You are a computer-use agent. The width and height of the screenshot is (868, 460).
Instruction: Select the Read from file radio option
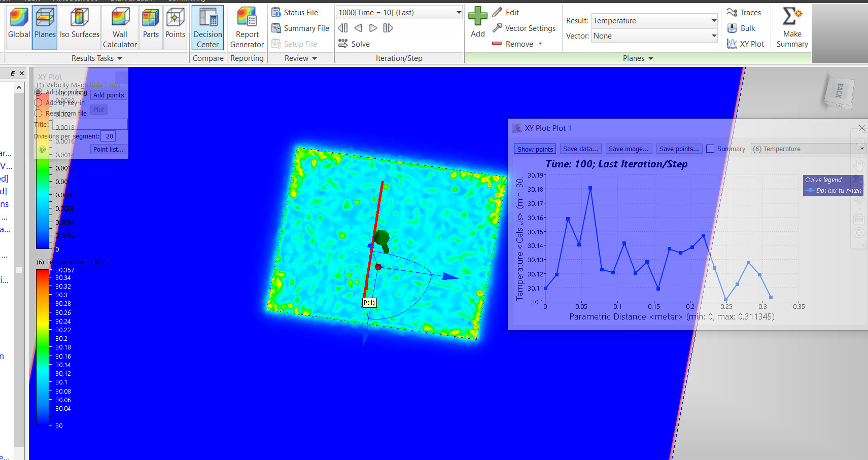click(x=38, y=113)
